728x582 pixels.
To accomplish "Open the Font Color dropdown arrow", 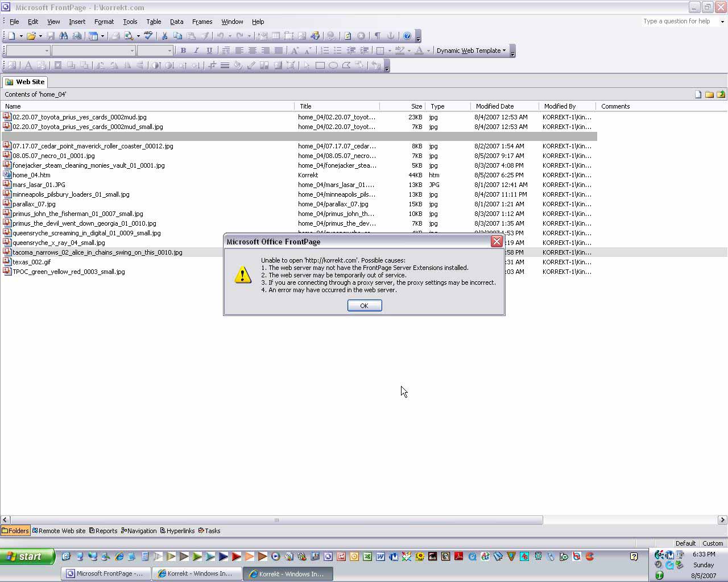I will (x=428, y=51).
